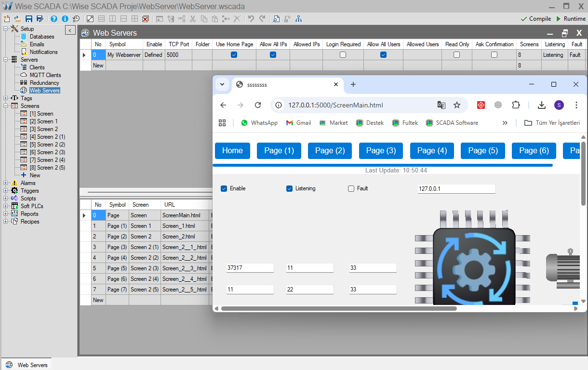Expand the Alarms tree node
Image resolution: width=588 pixels, height=370 pixels.
coord(5,183)
